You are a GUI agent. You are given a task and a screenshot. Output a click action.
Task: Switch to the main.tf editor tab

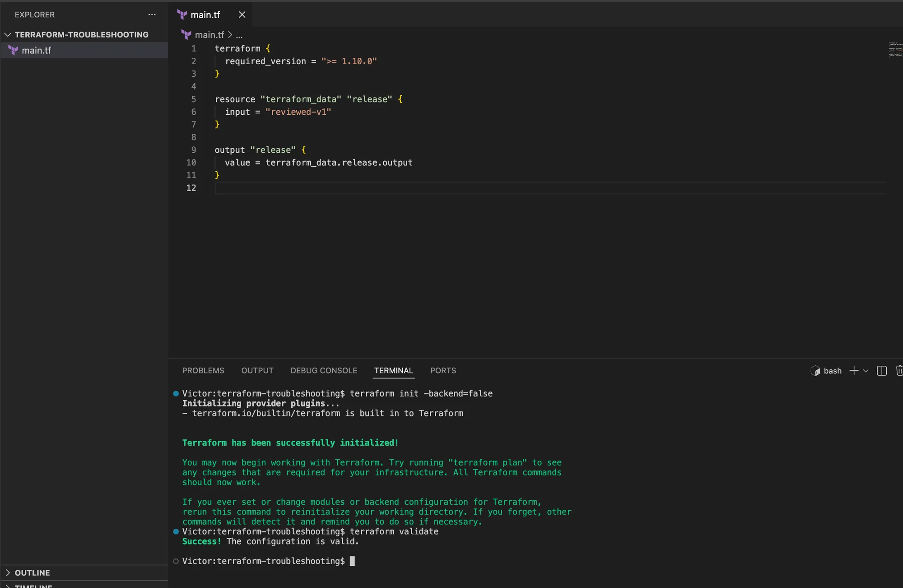pyautogui.click(x=205, y=14)
